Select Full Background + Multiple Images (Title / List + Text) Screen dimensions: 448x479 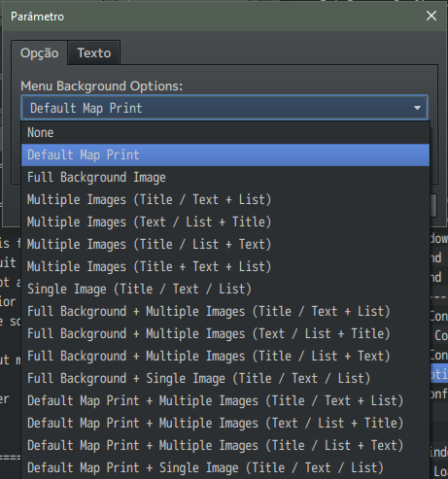click(x=225, y=357)
